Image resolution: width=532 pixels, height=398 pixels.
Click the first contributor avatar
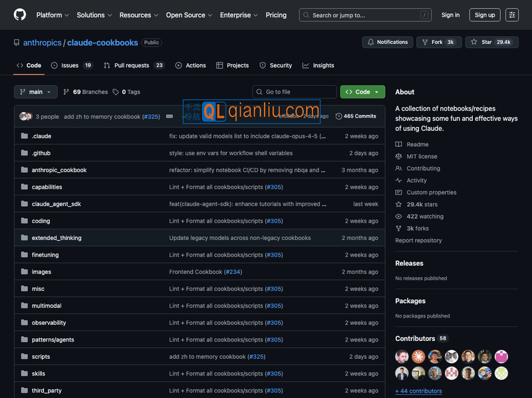click(402, 356)
